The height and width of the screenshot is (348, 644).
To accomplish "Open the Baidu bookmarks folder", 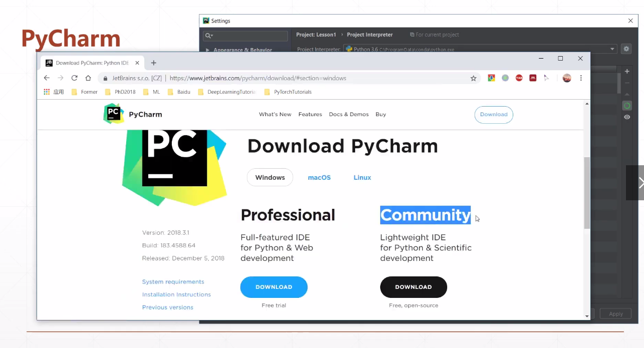I will (179, 92).
